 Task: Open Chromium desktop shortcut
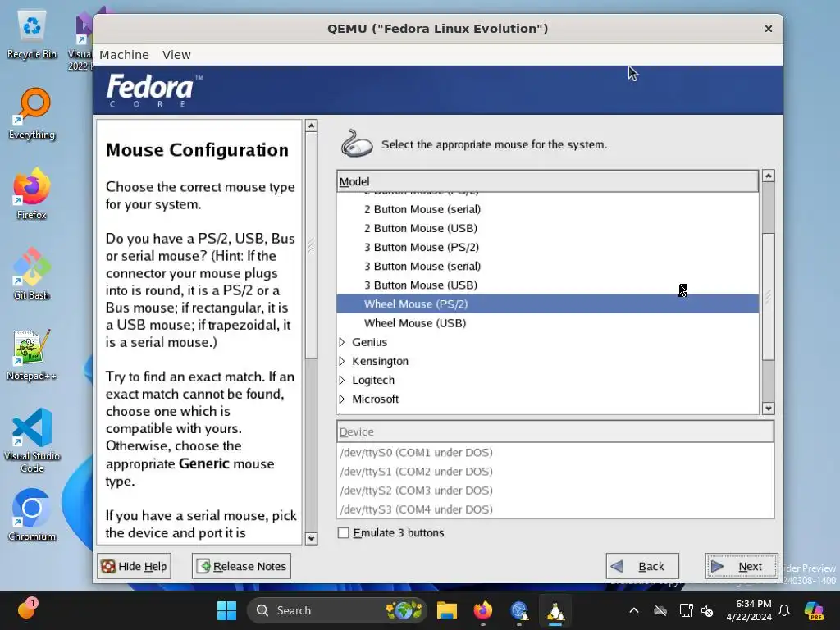click(x=32, y=515)
